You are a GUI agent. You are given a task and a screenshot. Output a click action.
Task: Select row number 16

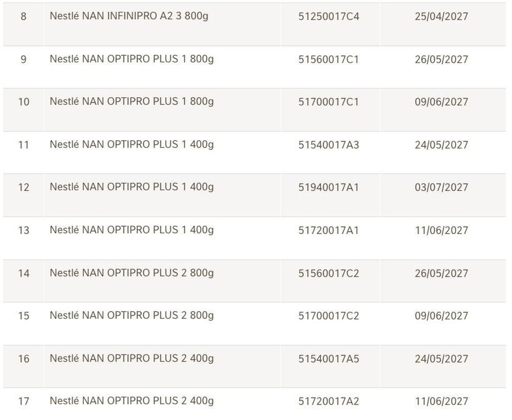click(x=24, y=359)
